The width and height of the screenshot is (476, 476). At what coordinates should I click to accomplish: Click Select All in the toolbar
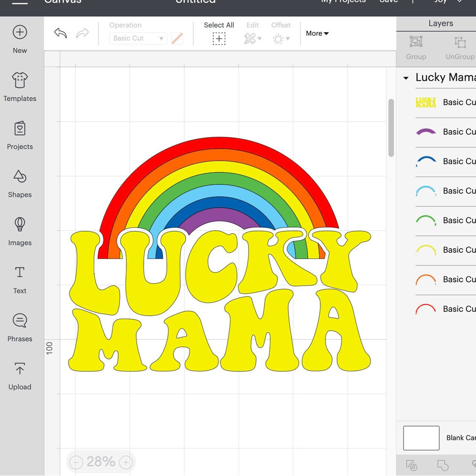tap(218, 32)
